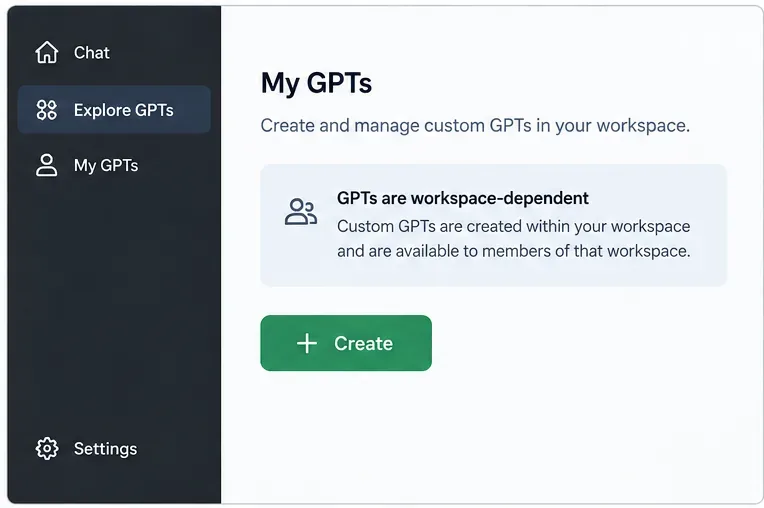Click the plus icon on Create button
The height and width of the screenshot is (508, 764).
[x=307, y=343]
